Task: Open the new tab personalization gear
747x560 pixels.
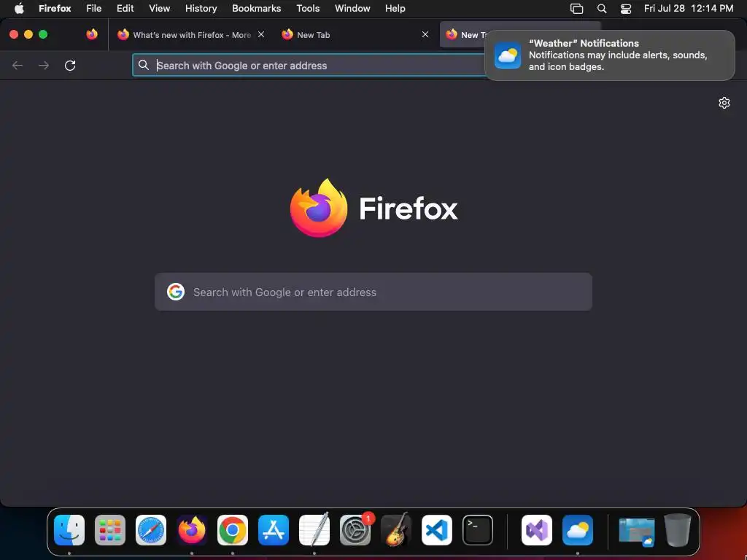Action: (x=724, y=103)
